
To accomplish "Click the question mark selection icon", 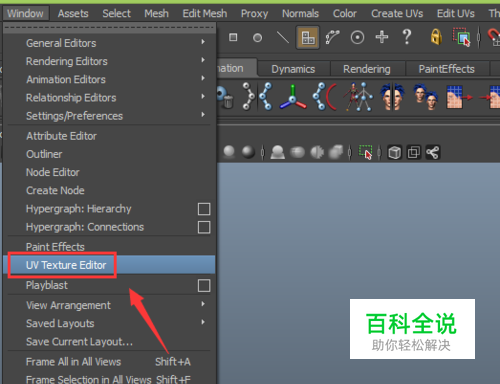I will pyautogui.click(x=407, y=37).
